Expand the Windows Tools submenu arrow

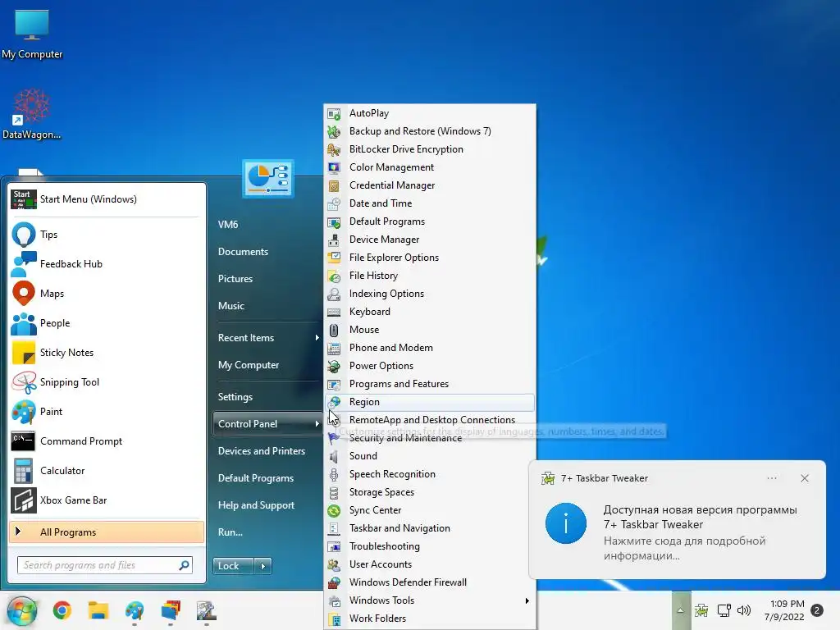[527, 600]
